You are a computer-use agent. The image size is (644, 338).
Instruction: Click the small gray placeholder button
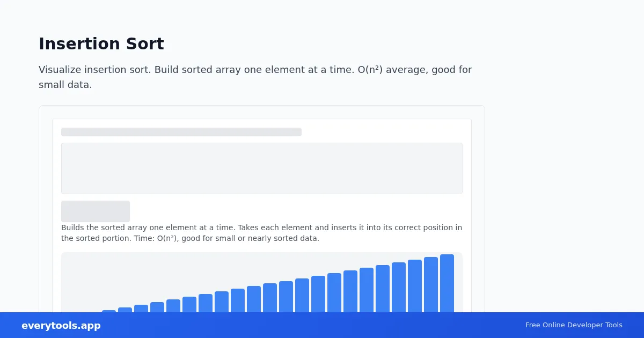(x=96, y=211)
